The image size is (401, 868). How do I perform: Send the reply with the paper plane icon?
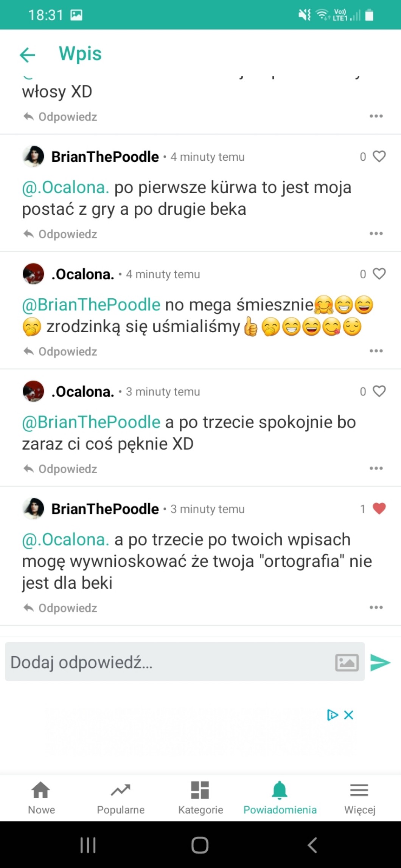point(380,662)
